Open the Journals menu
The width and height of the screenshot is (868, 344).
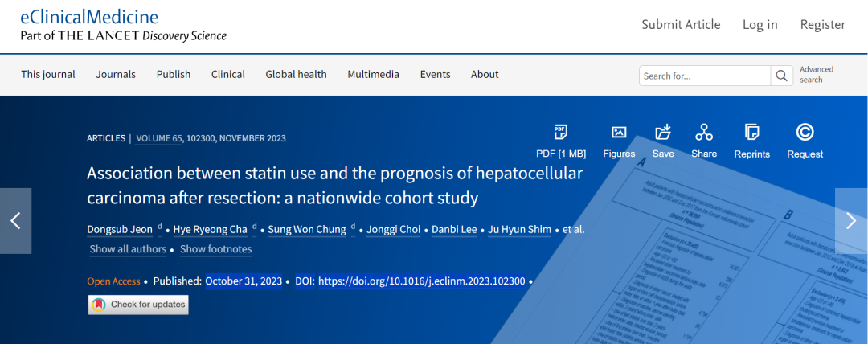[116, 74]
